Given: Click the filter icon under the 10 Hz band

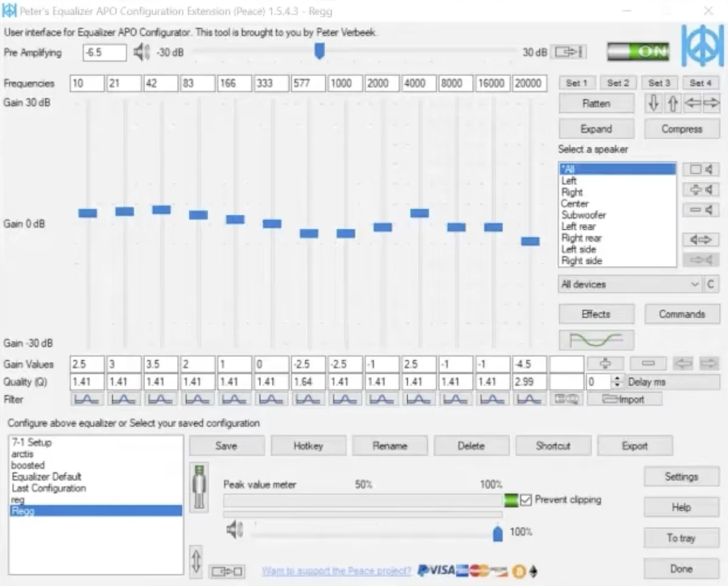Looking at the screenshot, I should [87, 399].
